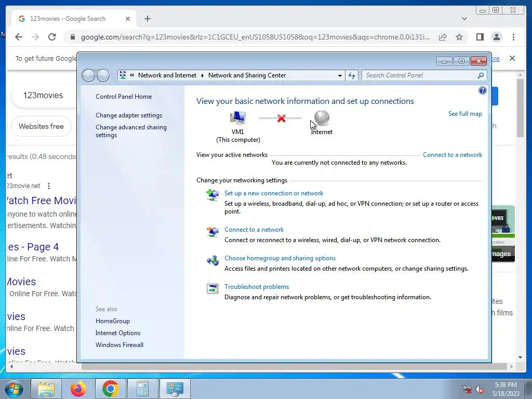Click icon beside Connect to a network
Screen dimensions: 532x399
212,232
